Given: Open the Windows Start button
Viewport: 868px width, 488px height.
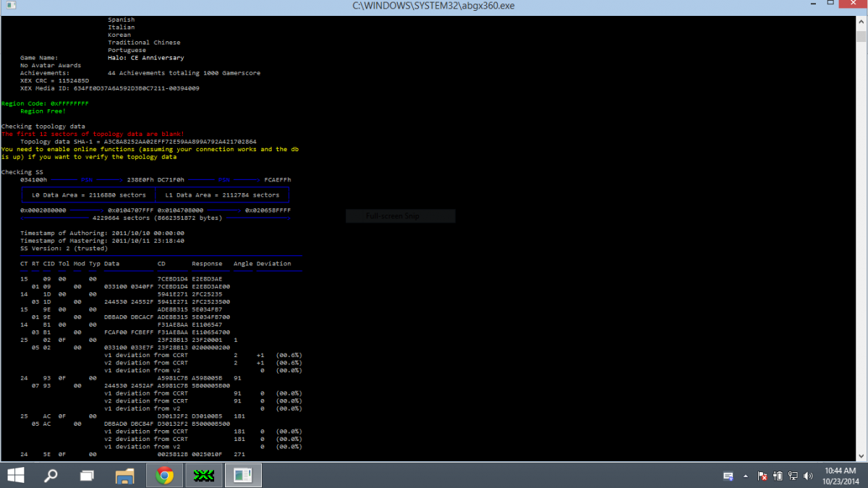Looking at the screenshot, I should coord(15,475).
